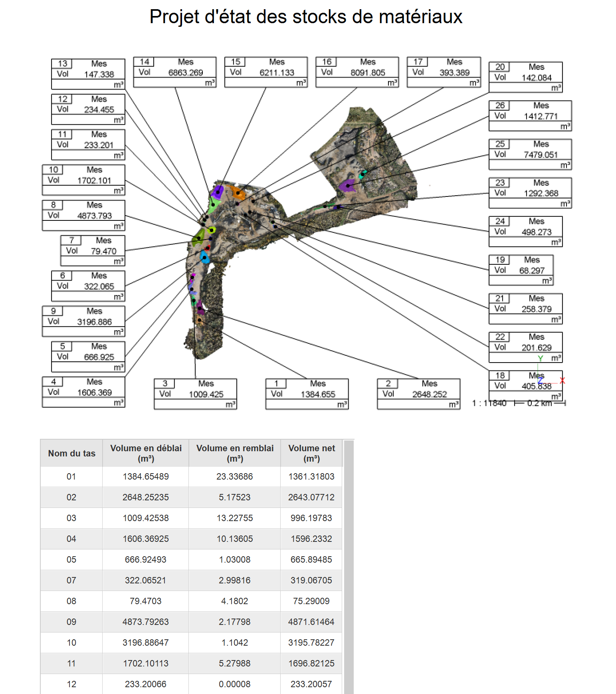Click the red X axis indicator
The height and width of the screenshot is (694, 616).
tap(562, 381)
